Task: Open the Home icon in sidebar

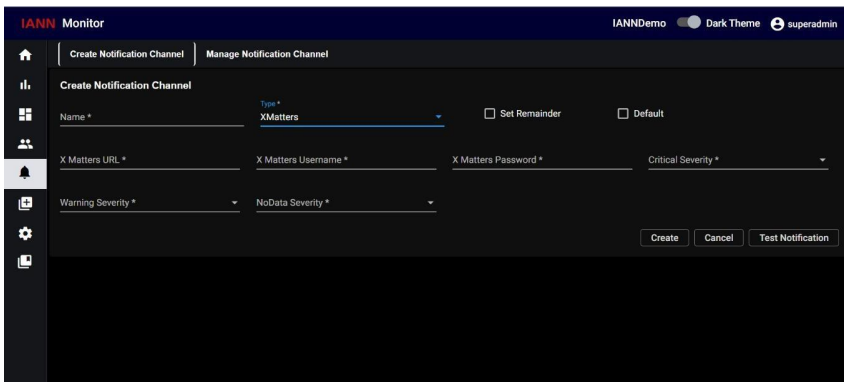Action: 25,55
